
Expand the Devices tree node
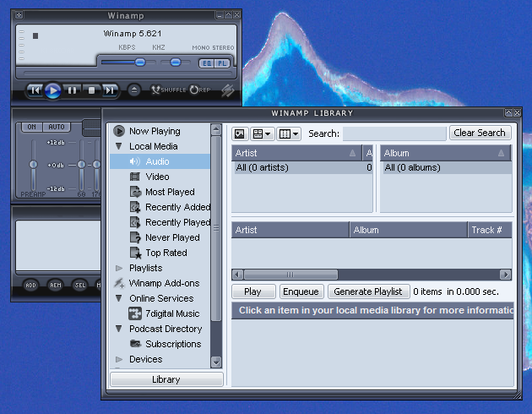pos(119,359)
